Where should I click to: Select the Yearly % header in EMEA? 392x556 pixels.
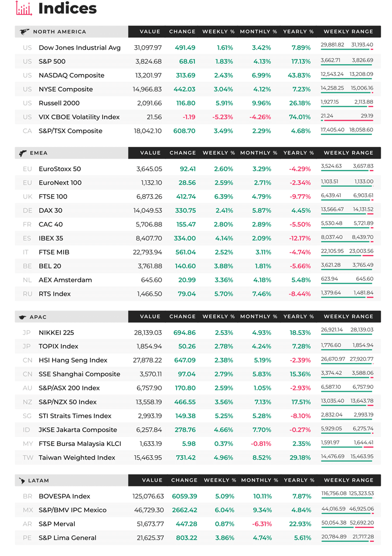click(x=299, y=153)
